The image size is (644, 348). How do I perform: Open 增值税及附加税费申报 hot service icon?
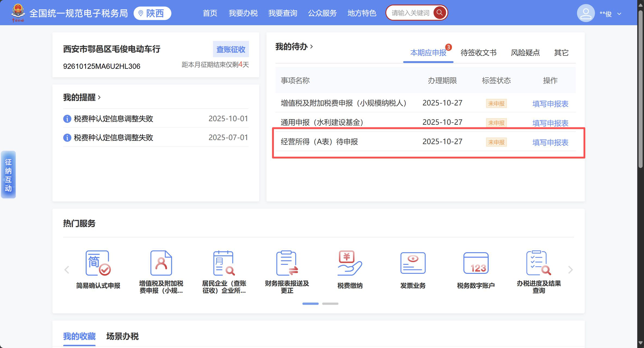[161, 263]
